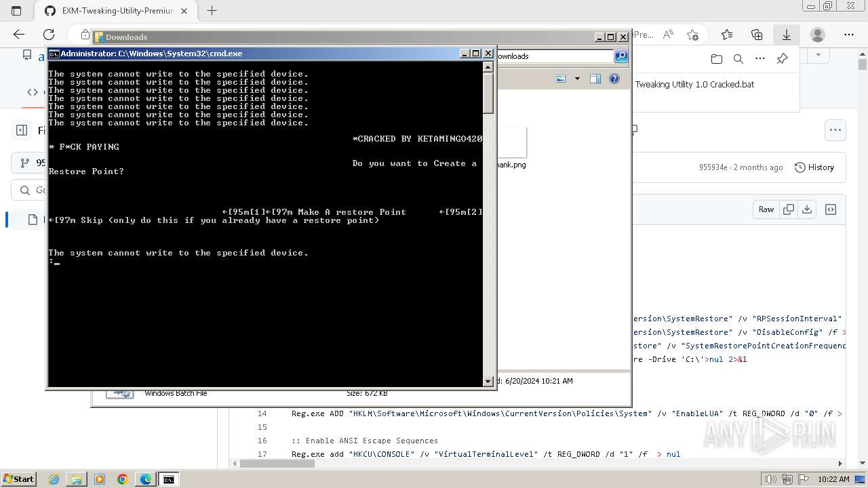Add this page to favorites
Viewport: 868px width, 488px height.
pyautogui.click(x=692, y=35)
